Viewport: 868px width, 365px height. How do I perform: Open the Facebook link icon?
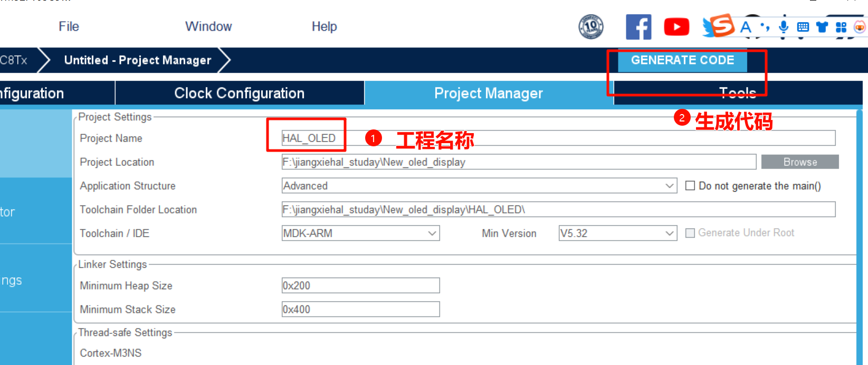click(638, 27)
